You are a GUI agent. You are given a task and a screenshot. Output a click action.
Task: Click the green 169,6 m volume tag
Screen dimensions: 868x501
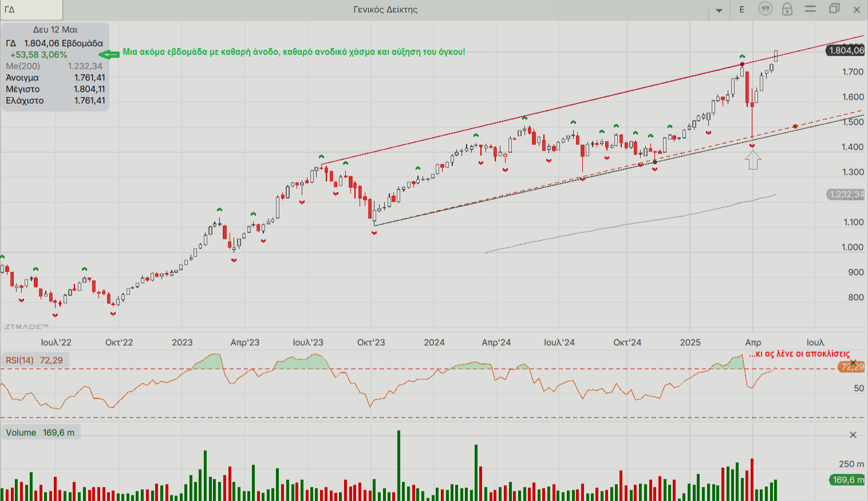(847, 480)
